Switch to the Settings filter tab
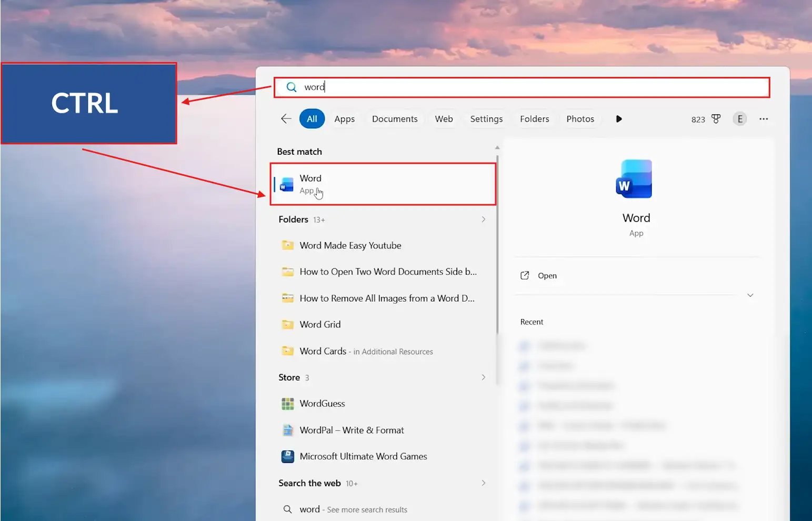This screenshot has width=812, height=521. click(x=486, y=119)
